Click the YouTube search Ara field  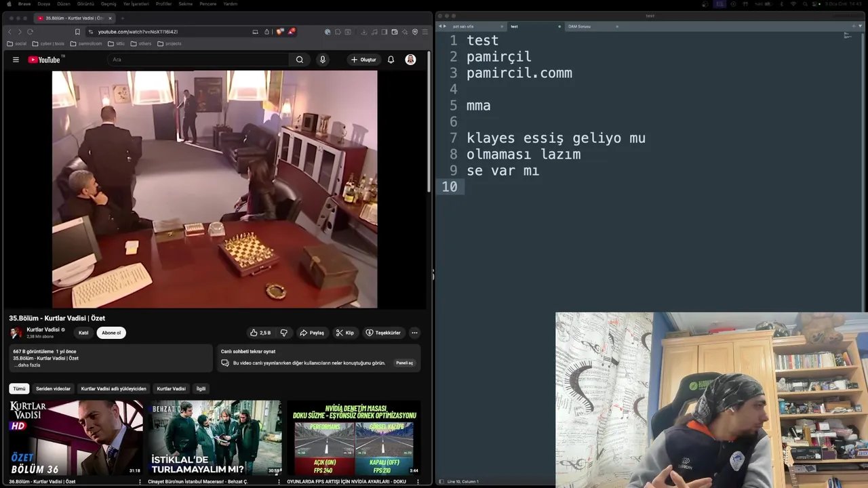point(199,60)
